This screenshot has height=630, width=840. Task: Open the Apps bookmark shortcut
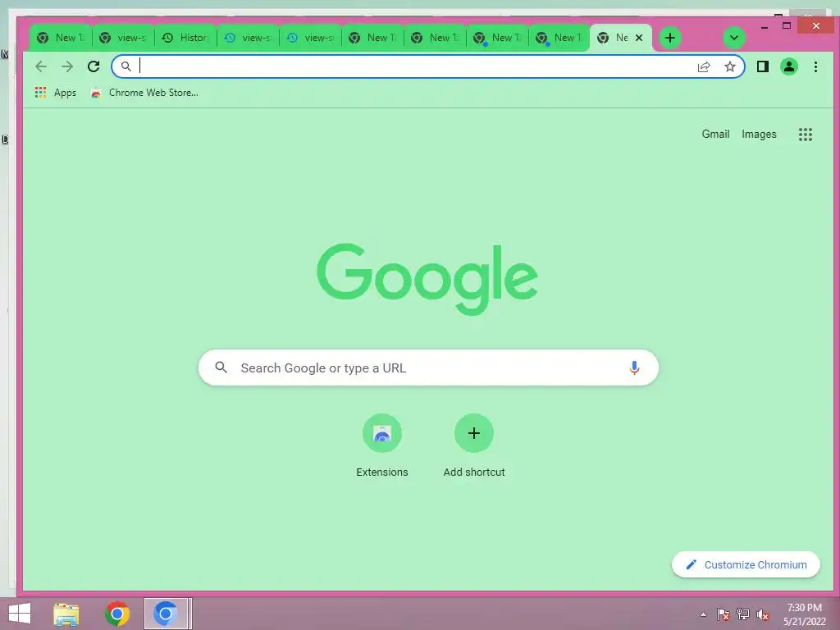coord(56,93)
